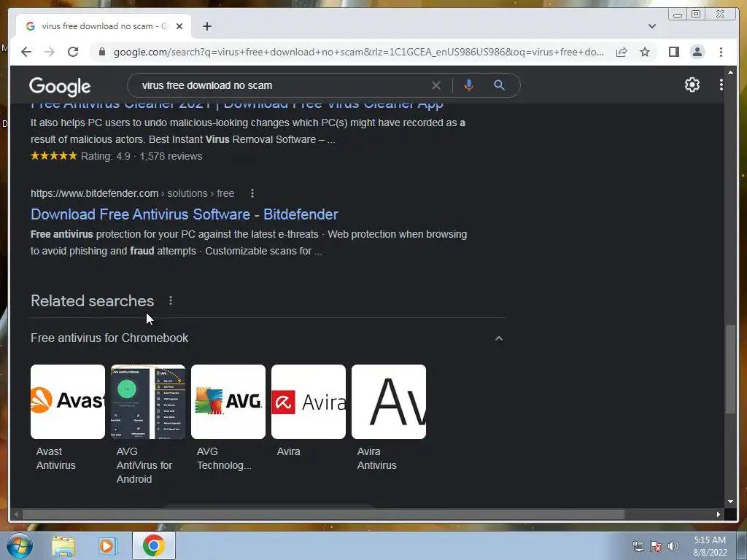Click the vertical scrollbar thumb

[730, 370]
